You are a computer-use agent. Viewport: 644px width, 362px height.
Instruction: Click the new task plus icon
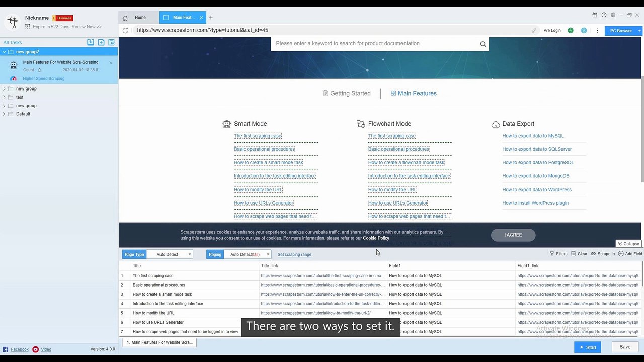click(101, 42)
